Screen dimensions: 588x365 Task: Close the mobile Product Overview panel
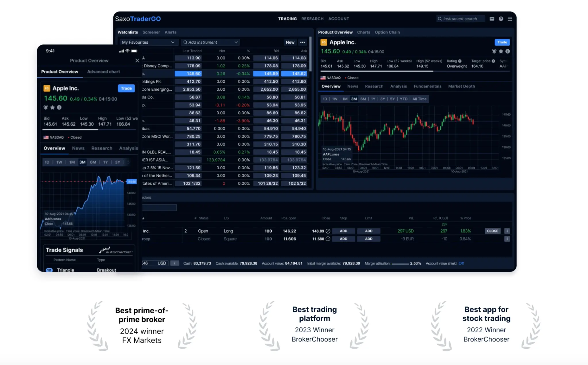tap(137, 61)
